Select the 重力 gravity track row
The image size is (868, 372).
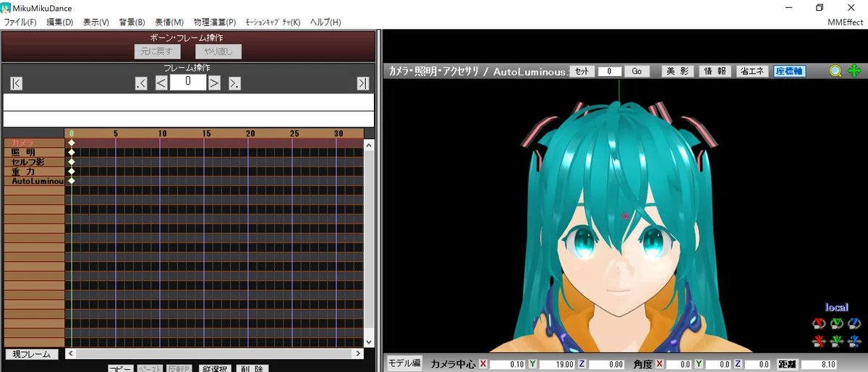34,172
